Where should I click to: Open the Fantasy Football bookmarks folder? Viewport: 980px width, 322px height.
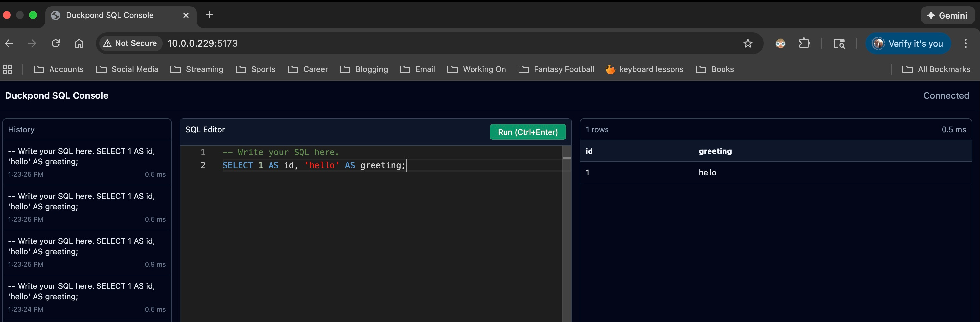[x=556, y=69]
